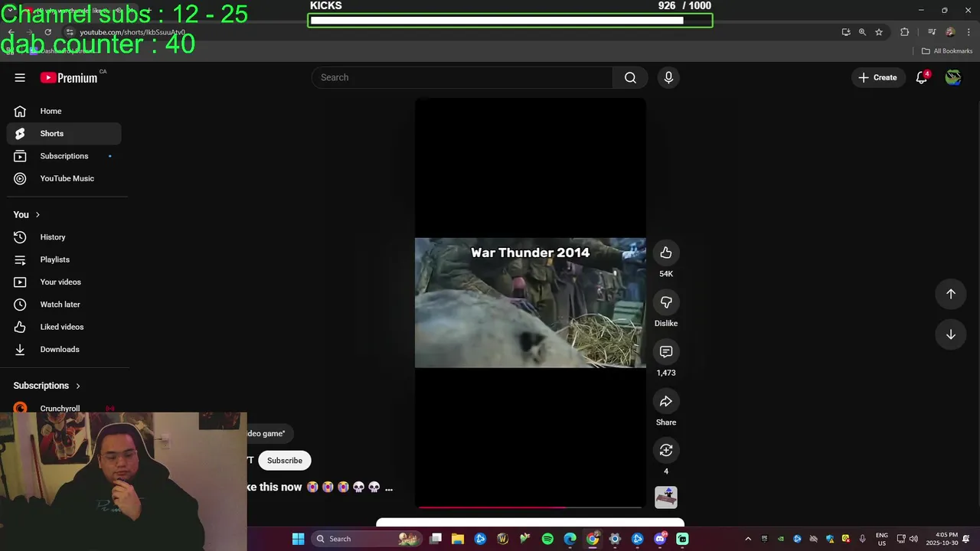Open Microsoft Edge from the taskbar
The image size is (980, 551).
pyautogui.click(x=570, y=539)
